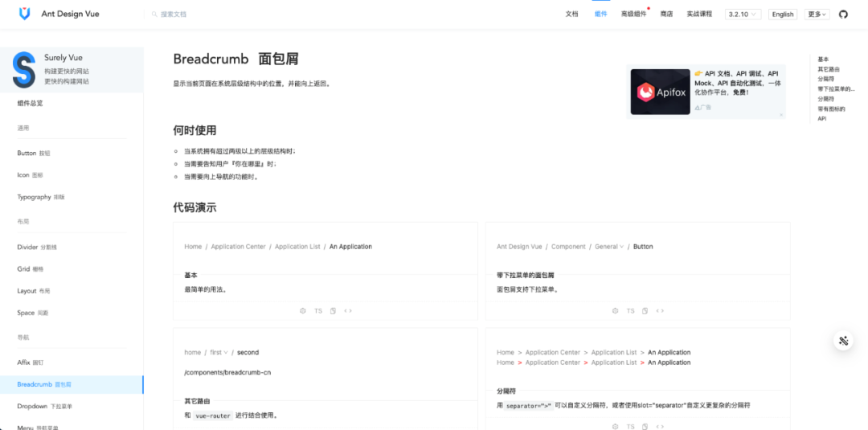Click the floating theme editor magic-wand button

(x=844, y=341)
